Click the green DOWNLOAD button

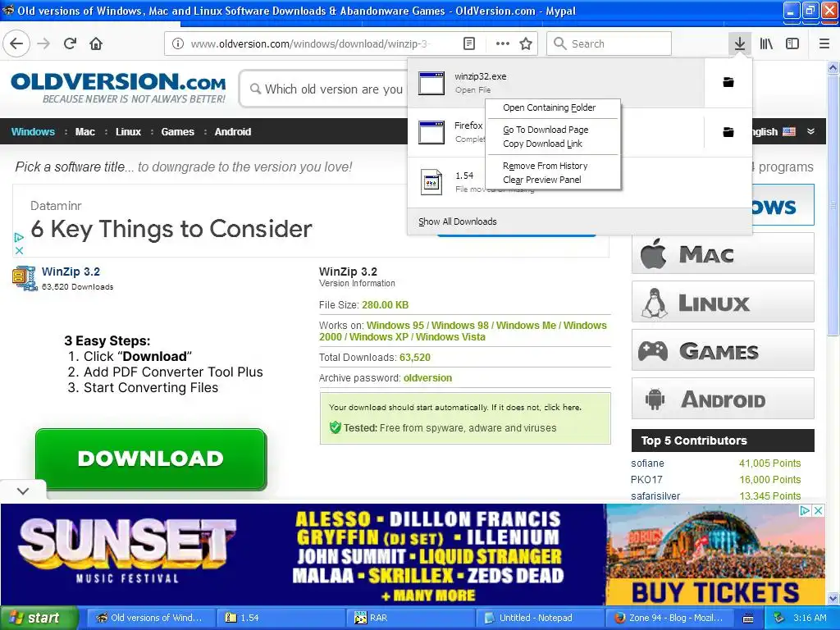(151, 459)
